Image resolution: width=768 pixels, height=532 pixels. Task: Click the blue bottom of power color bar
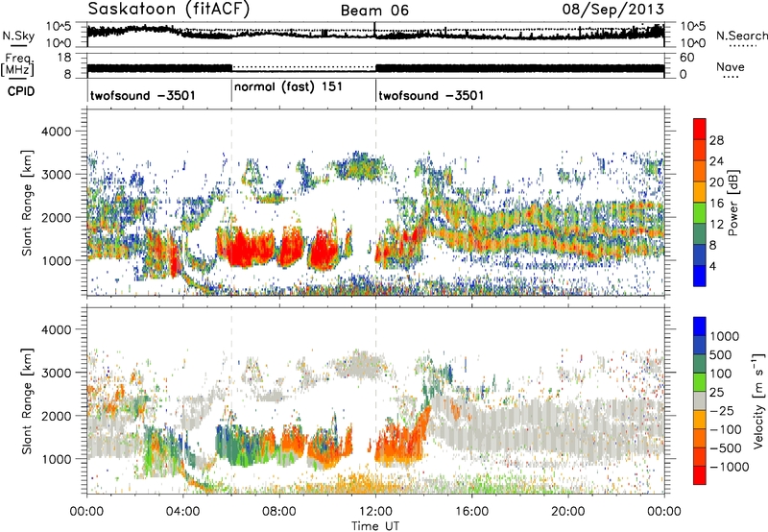[700, 276]
